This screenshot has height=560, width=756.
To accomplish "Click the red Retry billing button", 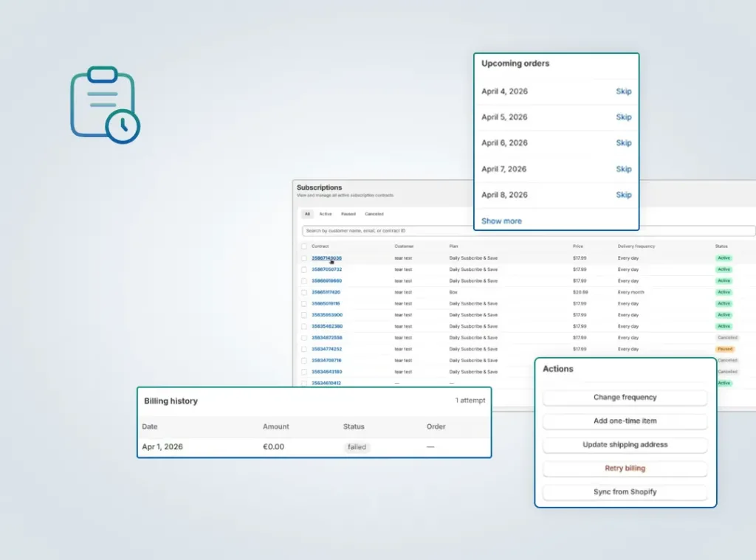I will click(x=625, y=469).
